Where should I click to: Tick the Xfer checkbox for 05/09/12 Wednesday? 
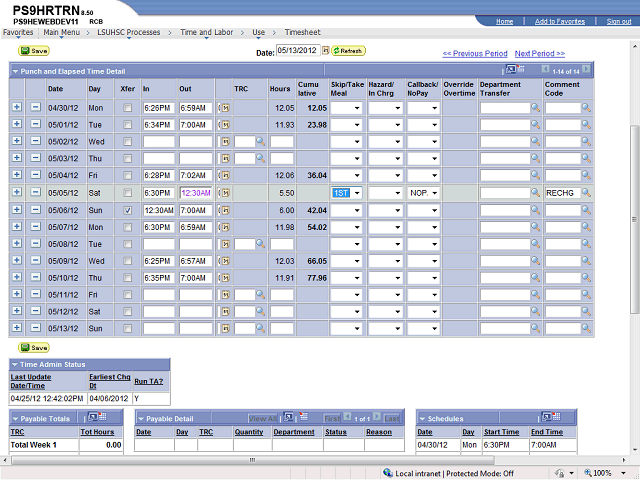point(129,261)
